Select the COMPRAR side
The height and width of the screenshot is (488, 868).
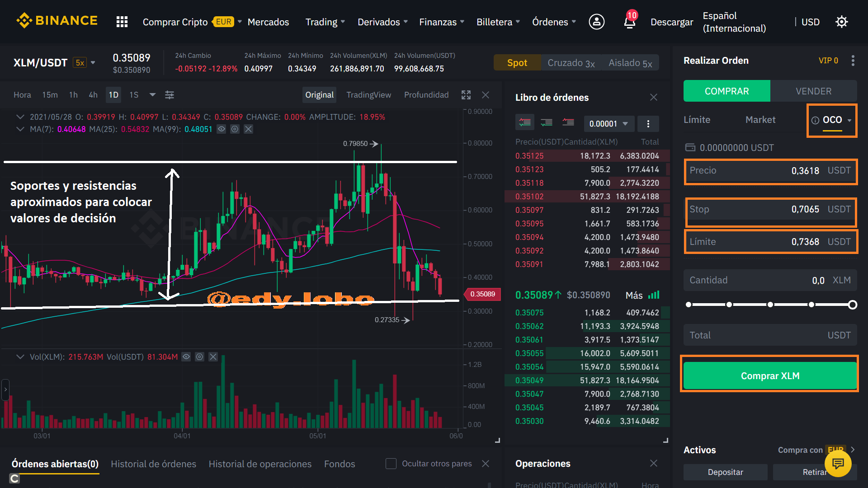(x=726, y=91)
